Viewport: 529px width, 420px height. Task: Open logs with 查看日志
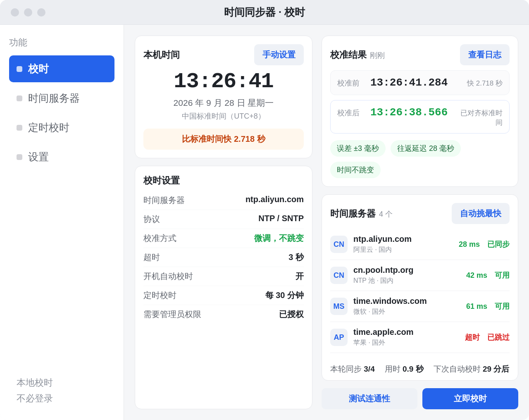click(485, 55)
